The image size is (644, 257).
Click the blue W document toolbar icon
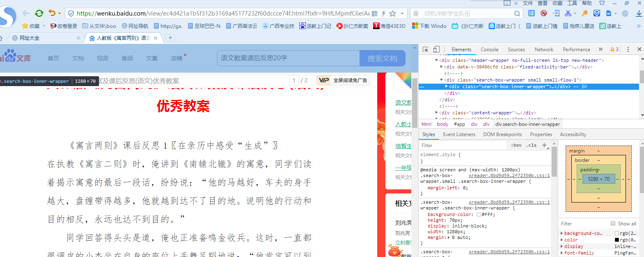pyautogui.click(x=609, y=13)
